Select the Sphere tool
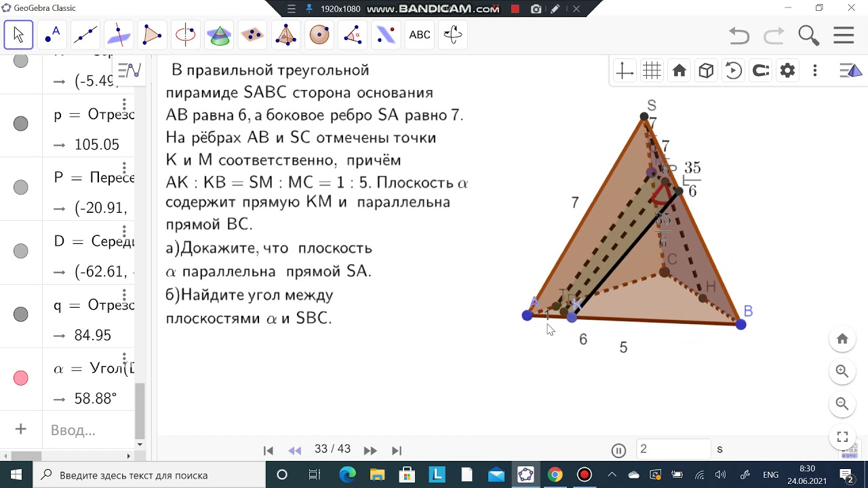Viewport: 868px width, 488px height. (x=319, y=35)
